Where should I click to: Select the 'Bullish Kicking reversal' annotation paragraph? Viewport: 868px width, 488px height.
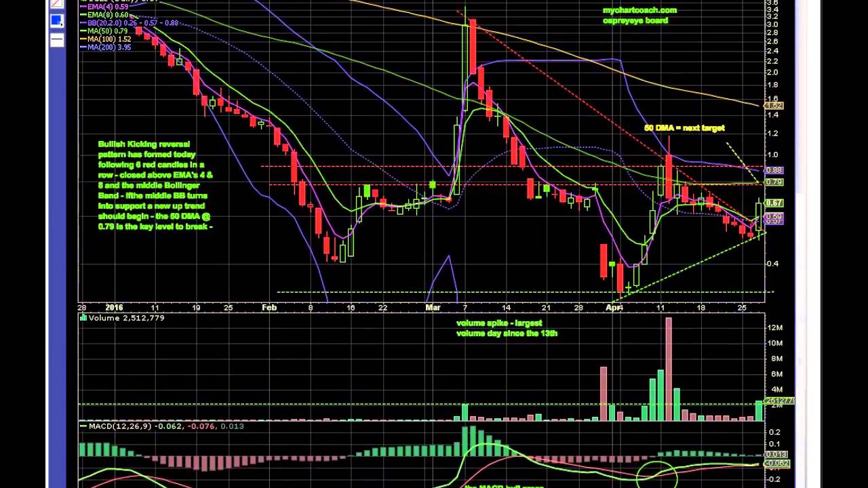click(x=156, y=185)
